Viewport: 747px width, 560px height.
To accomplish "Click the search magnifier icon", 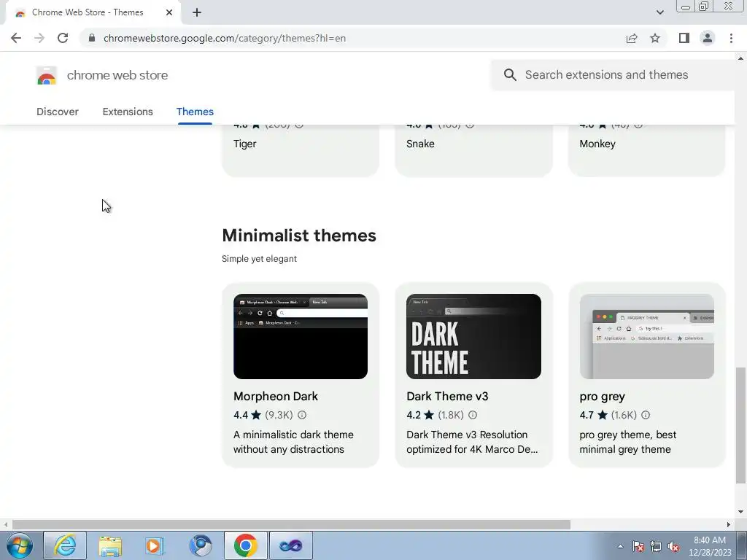I will point(510,75).
